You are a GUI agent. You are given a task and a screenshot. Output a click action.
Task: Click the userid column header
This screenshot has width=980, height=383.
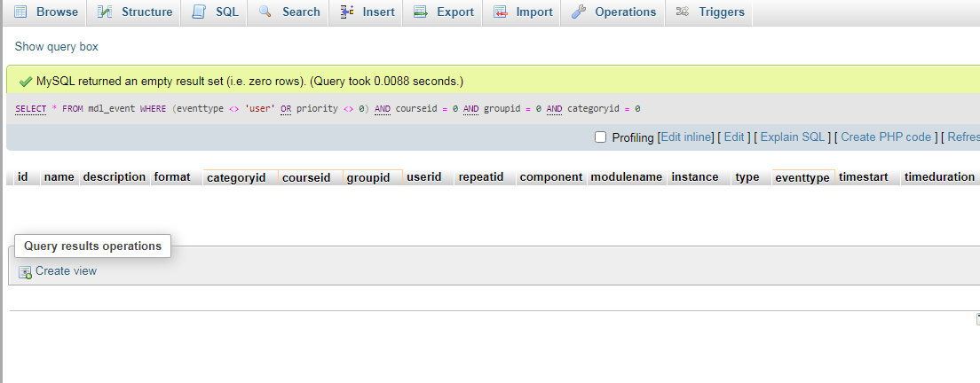point(424,177)
